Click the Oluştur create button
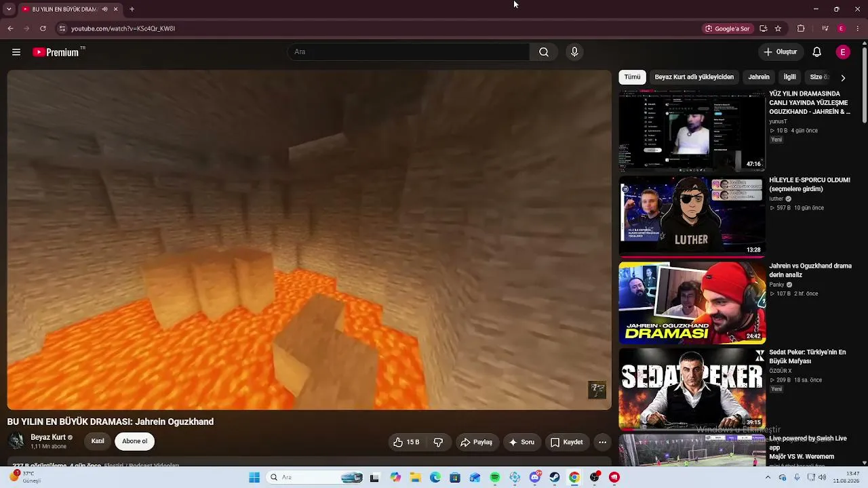This screenshot has height=488, width=868. pyautogui.click(x=780, y=52)
